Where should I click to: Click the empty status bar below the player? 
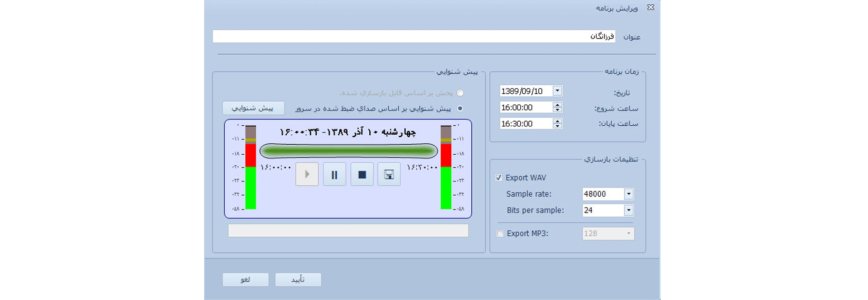click(348, 231)
